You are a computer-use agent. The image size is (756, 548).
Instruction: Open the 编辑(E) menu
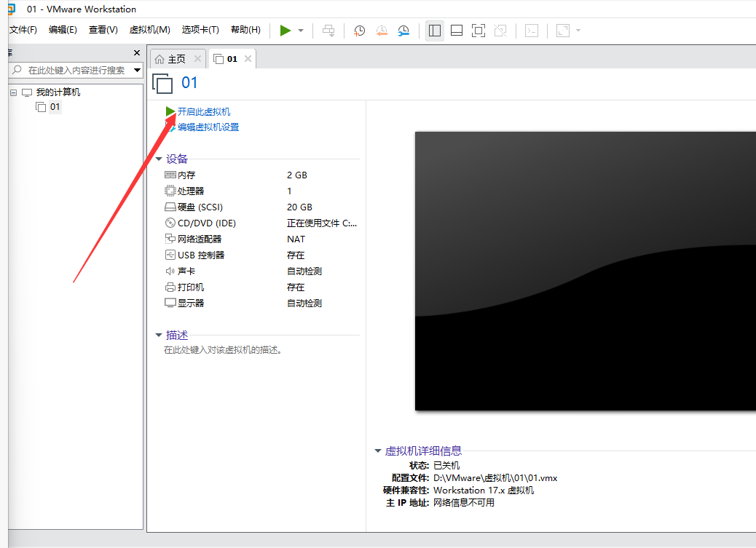click(x=63, y=30)
